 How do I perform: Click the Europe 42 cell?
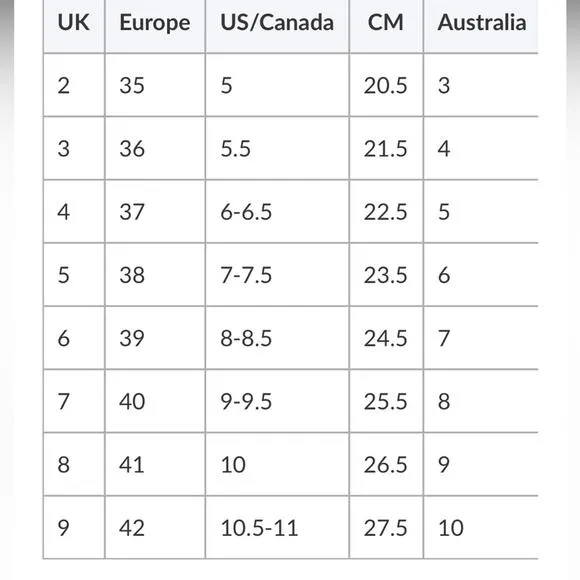(x=155, y=527)
